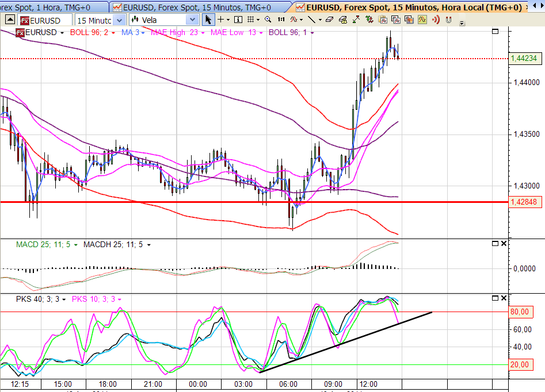Image resolution: width=545 pixels, height=392 pixels.
Task: Select the trend line drawing tool
Action: 311,20
